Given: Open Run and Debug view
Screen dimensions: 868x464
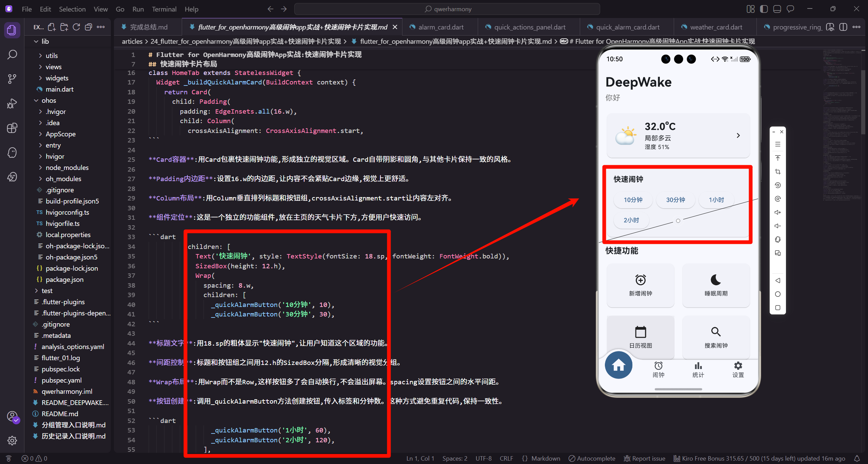Looking at the screenshot, I should pos(12,103).
